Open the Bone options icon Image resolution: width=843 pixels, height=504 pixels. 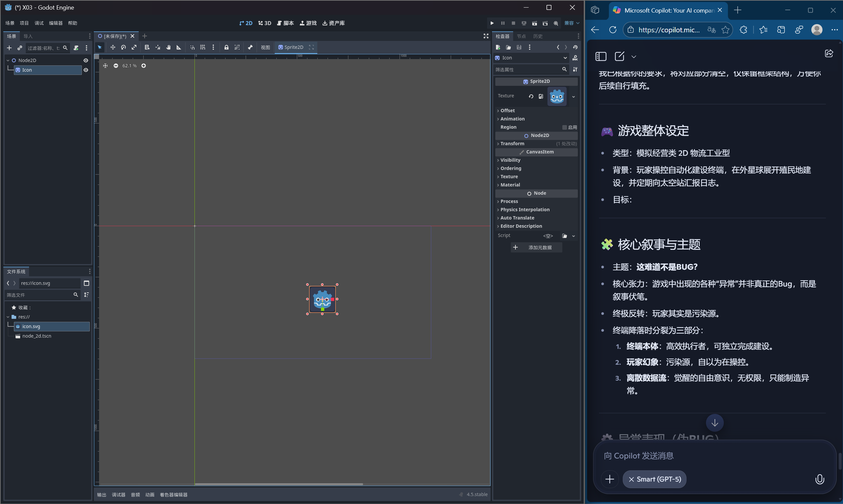pyautogui.click(x=251, y=47)
